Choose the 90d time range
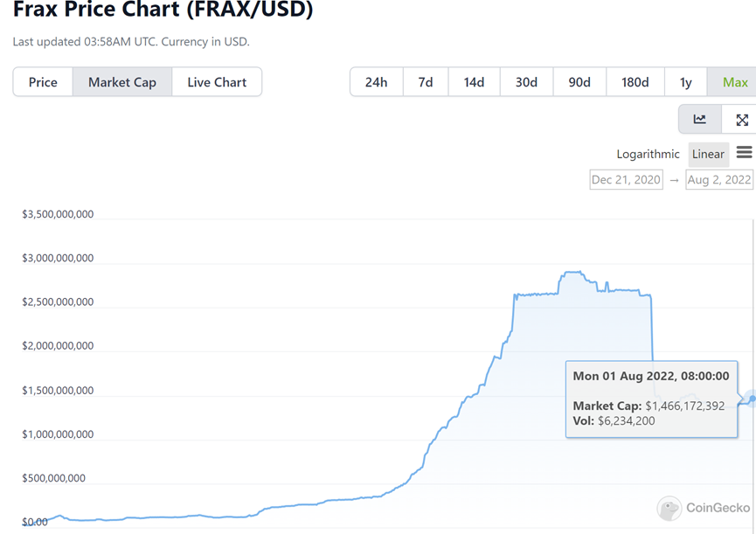The height and width of the screenshot is (534, 756). click(579, 82)
